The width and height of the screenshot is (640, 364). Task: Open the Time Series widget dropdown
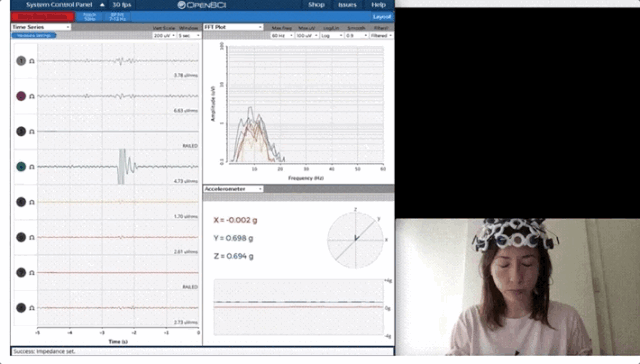tap(41, 27)
